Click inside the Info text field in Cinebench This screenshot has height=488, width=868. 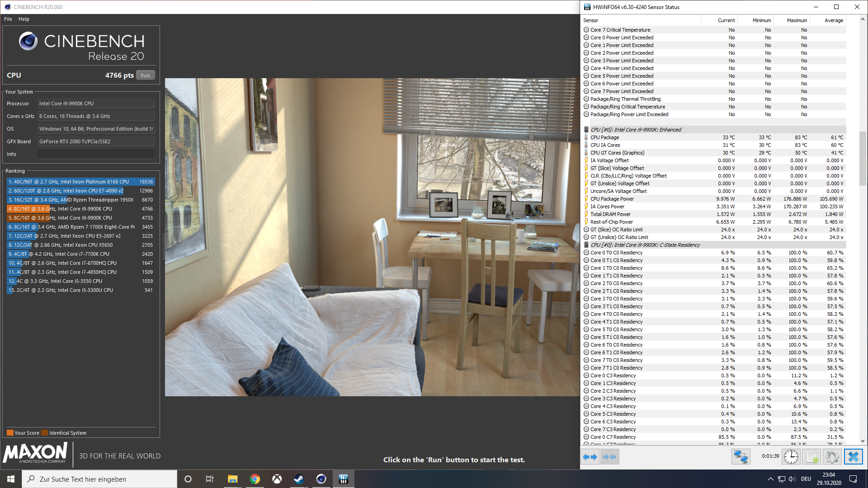click(96, 154)
